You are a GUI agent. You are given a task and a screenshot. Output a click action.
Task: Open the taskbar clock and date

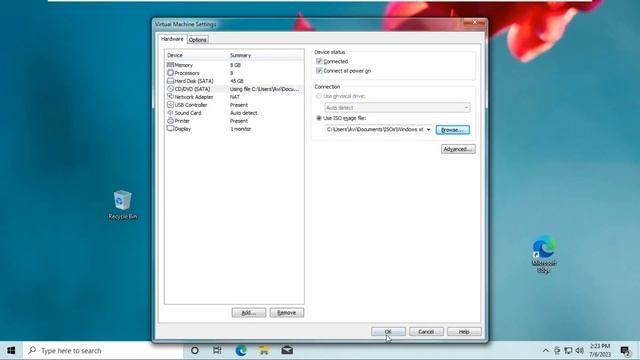[600, 351]
